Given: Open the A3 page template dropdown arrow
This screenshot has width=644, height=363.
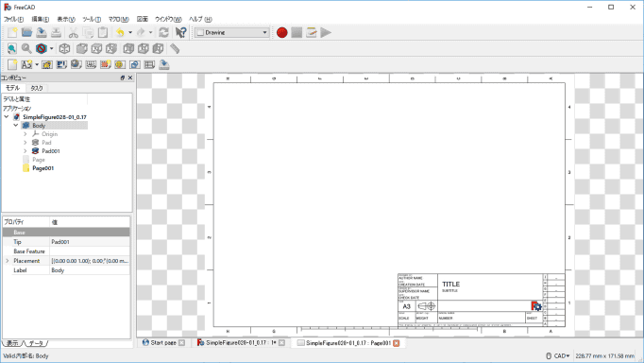Looking at the screenshot, I should [37, 64].
